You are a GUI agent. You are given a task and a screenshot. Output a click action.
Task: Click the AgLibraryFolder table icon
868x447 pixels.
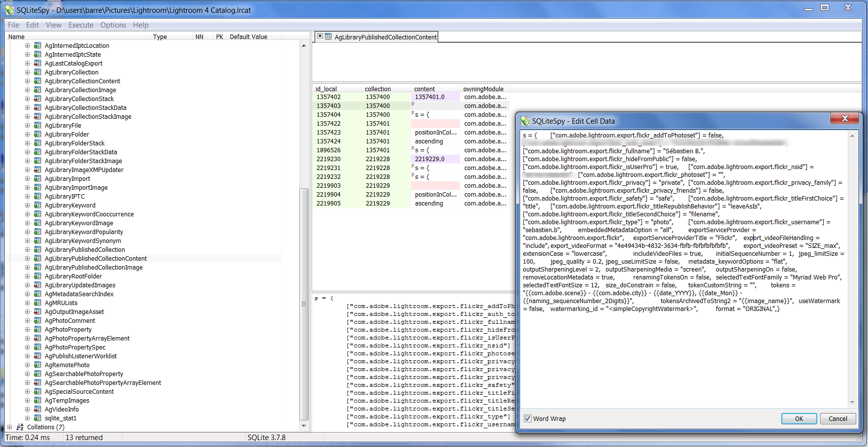[37, 135]
